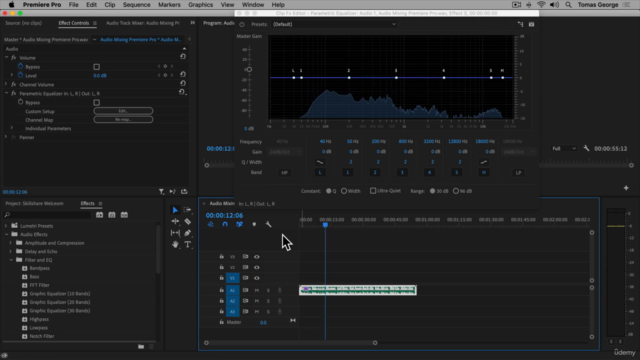Enable the HP band button
Viewport: 640px width, 360px height.
tap(284, 173)
